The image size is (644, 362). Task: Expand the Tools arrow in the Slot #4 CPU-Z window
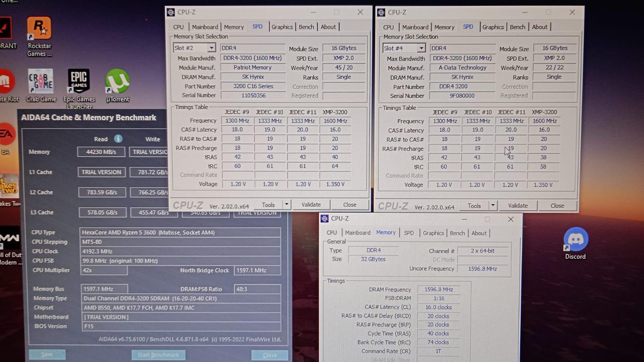point(493,206)
